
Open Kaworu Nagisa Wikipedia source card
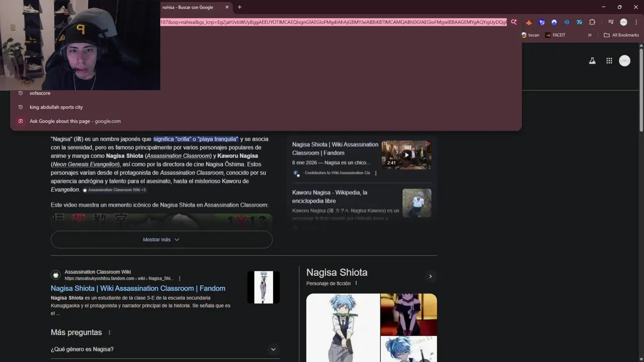[330, 197]
